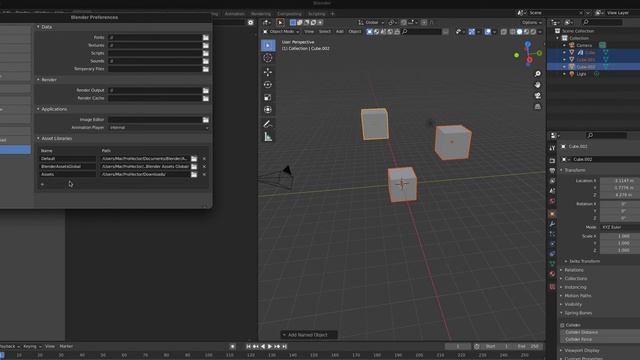Adjust the Scale X value field
The image size is (640, 360).
620,236
